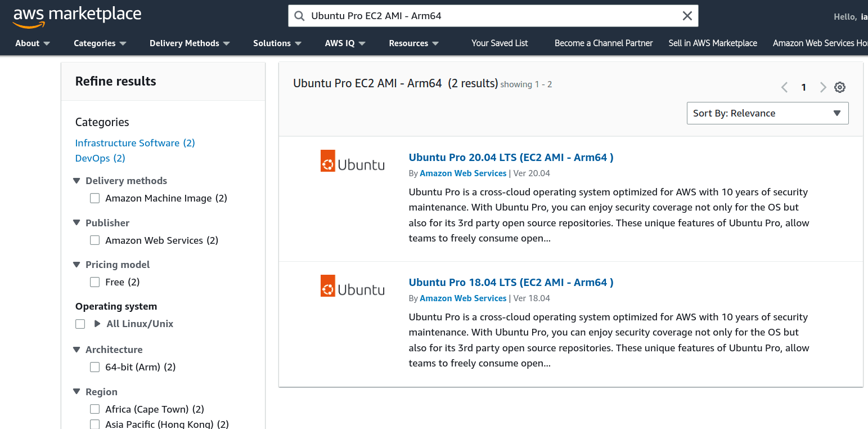
Task: Collapse the Region filter section
Action: tap(77, 392)
